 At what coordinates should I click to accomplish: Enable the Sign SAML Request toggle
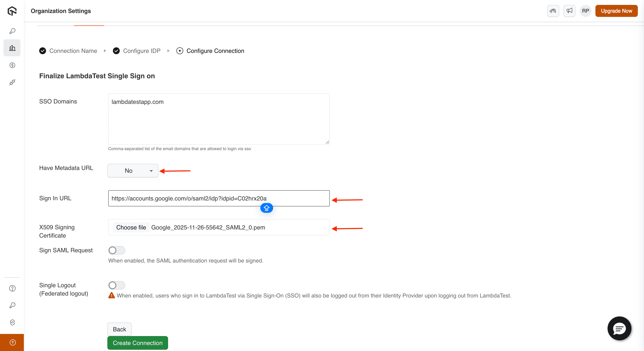click(117, 250)
